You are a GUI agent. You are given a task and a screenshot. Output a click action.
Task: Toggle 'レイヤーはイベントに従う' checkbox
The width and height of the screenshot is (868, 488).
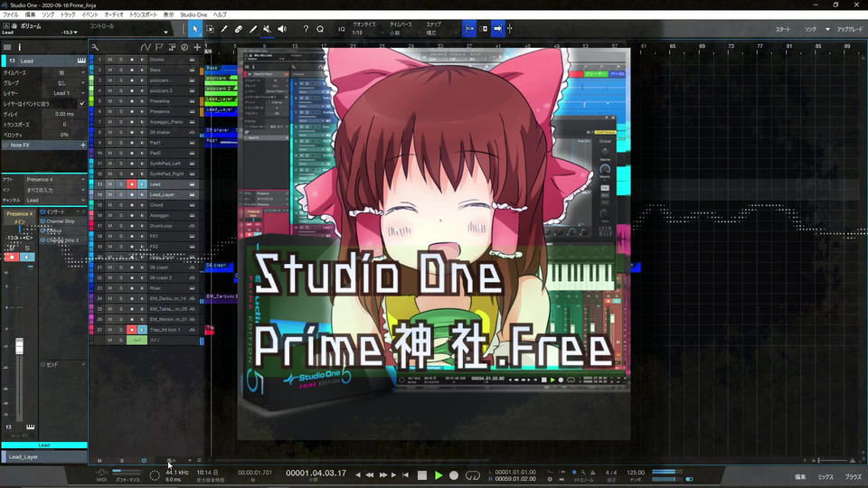point(82,103)
